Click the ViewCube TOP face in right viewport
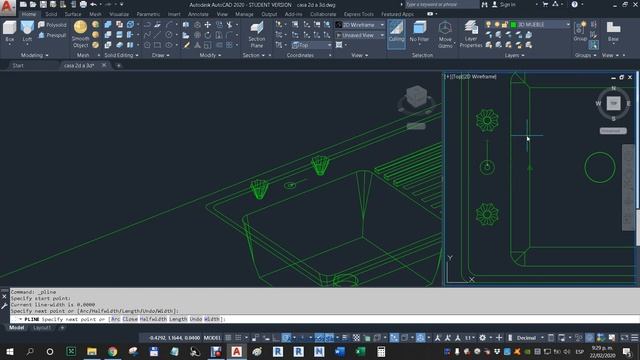Screen dimensions: 640x360 pos(613,103)
